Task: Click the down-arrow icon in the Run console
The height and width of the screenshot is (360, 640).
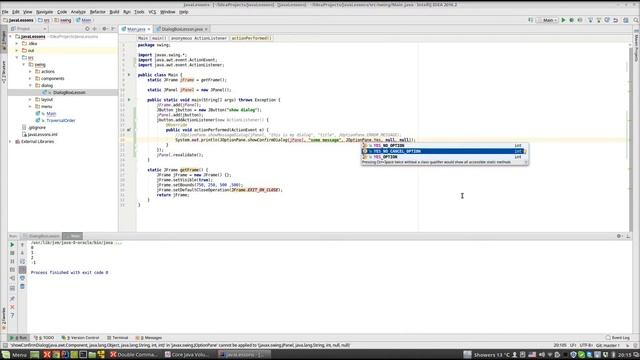Action: point(22,253)
